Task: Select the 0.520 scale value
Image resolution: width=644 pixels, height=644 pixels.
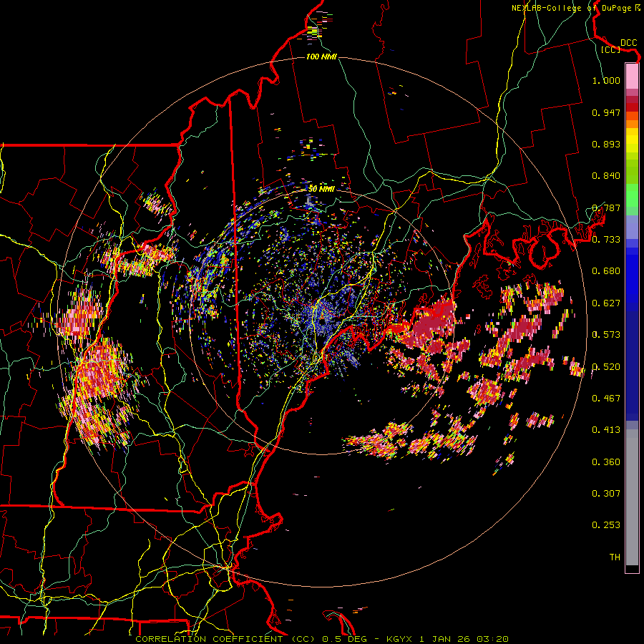Action: tap(606, 367)
